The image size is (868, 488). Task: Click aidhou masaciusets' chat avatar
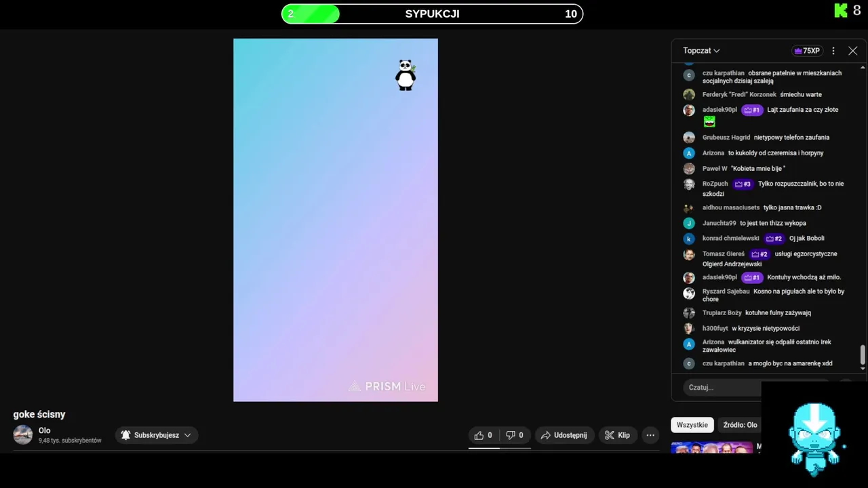[x=689, y=208]
